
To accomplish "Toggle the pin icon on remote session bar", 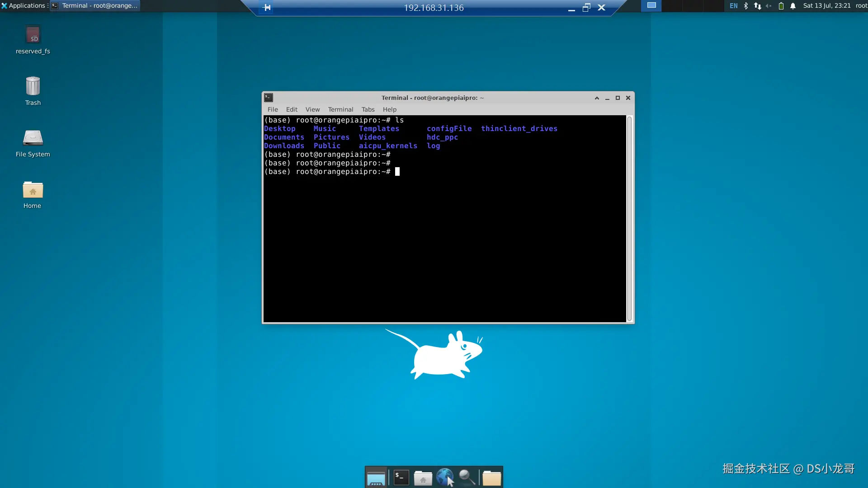I will (x=267, y=8).
